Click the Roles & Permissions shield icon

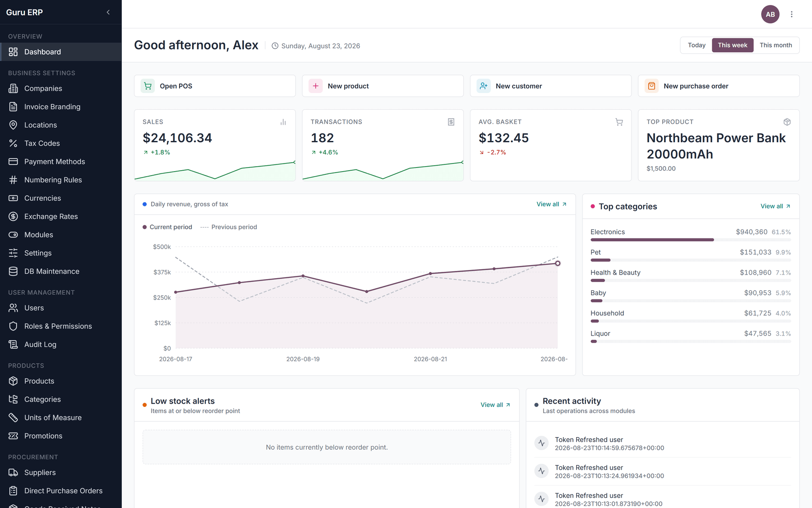(13, 326)
